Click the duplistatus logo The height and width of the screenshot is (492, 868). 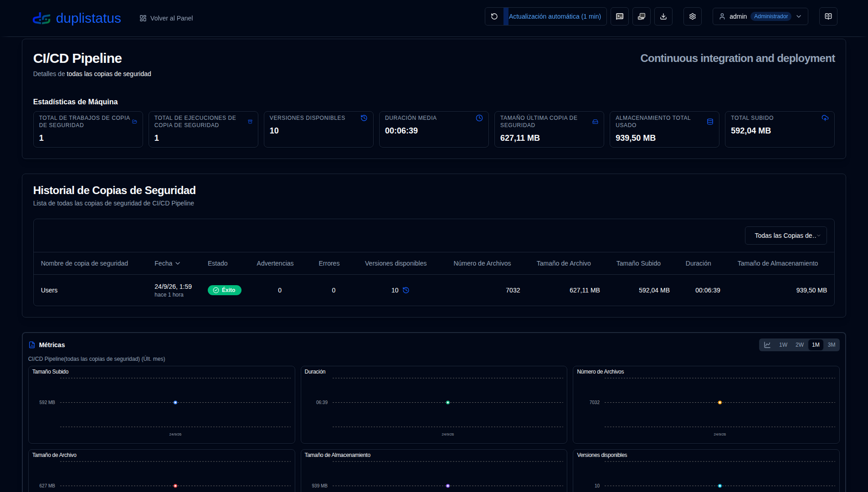coord(77,18)
